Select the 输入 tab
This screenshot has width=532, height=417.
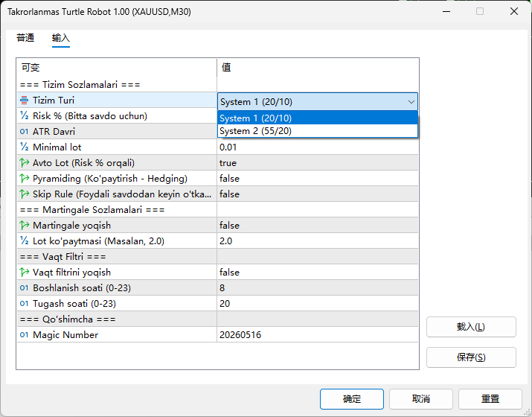point(61,38)
